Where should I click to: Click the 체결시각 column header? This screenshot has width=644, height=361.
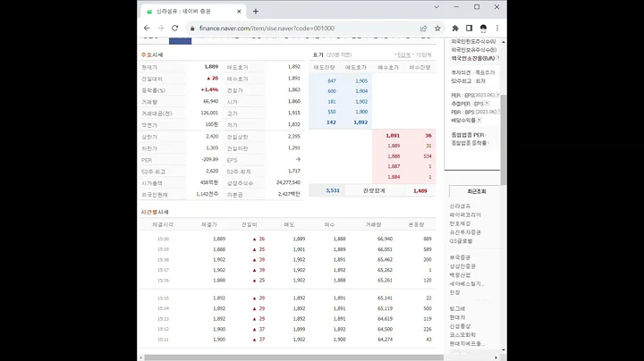pos(163,224)
